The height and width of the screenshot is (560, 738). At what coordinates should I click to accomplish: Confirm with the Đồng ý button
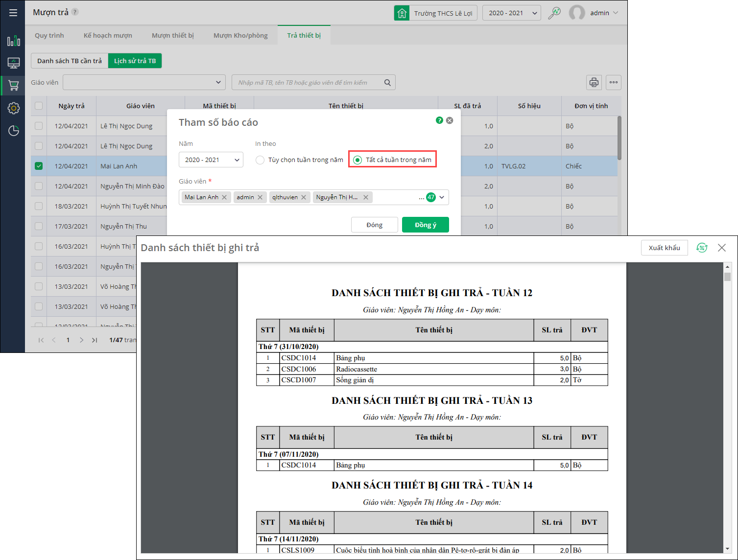(426, 225)
